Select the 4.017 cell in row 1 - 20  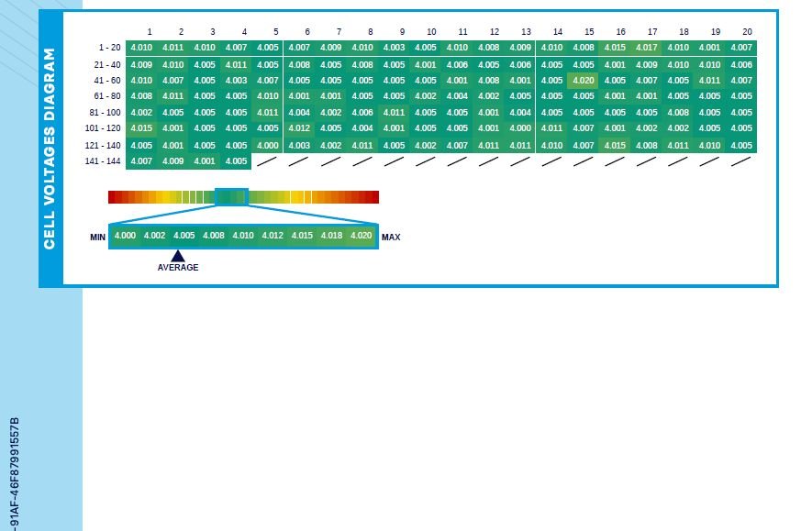coord(646,48)
